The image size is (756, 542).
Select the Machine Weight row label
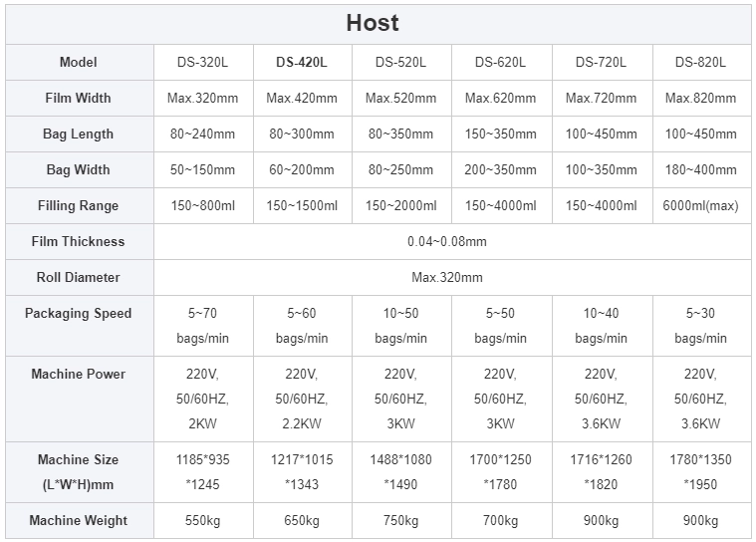[80, 520]
